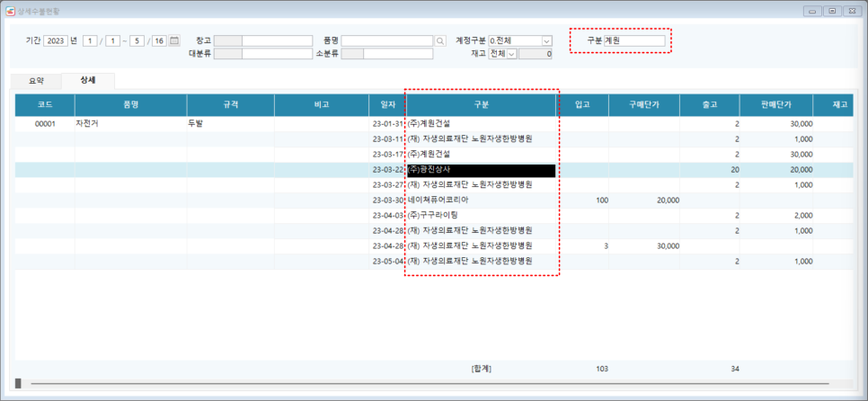The image size is (868, 401).
Task: Click the 일자 column header
Action: tap(387, 104)
